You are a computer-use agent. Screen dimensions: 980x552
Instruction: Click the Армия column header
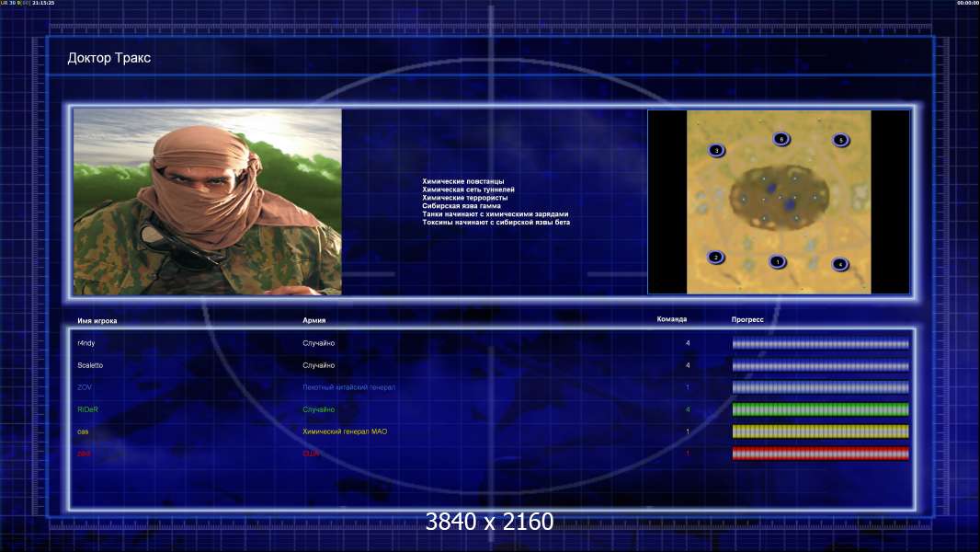point(313,320)
